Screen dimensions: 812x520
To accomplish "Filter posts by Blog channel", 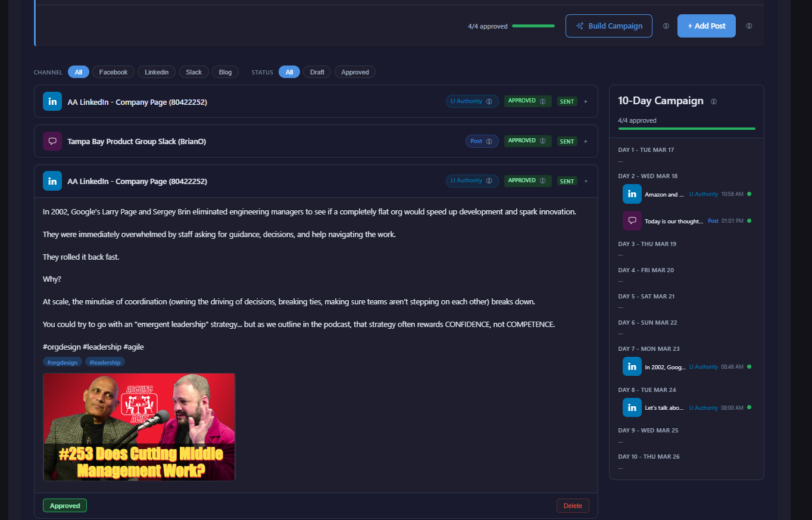I will coord(225,72).
